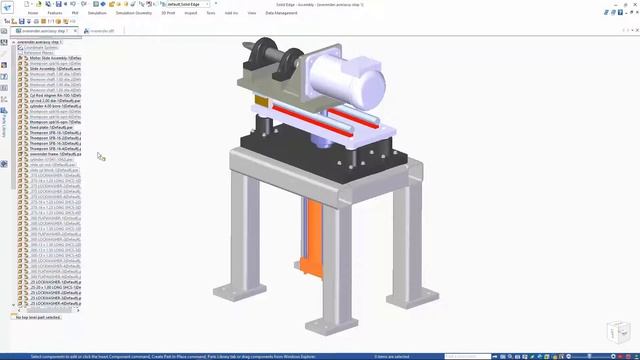Image resolution: width=640 pixels, height=360 pixels.
Task: Click the New document icon
Action: [x=27, y=4]
